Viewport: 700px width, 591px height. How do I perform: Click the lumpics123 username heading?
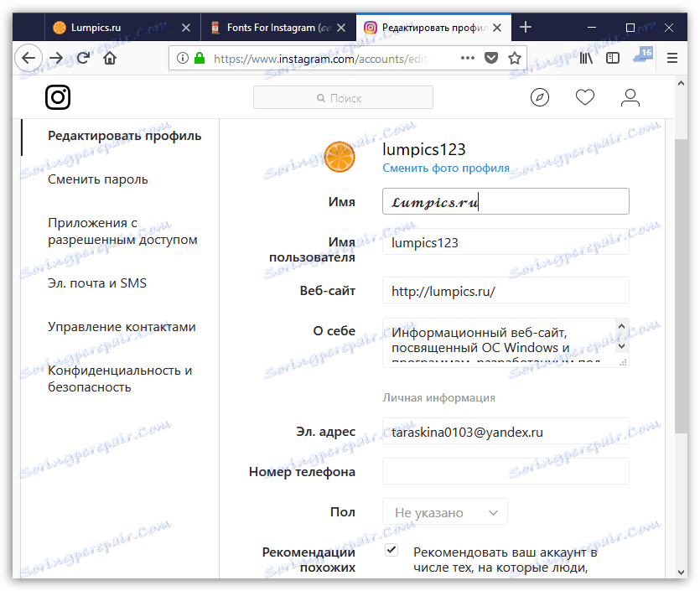pos(423,149)
